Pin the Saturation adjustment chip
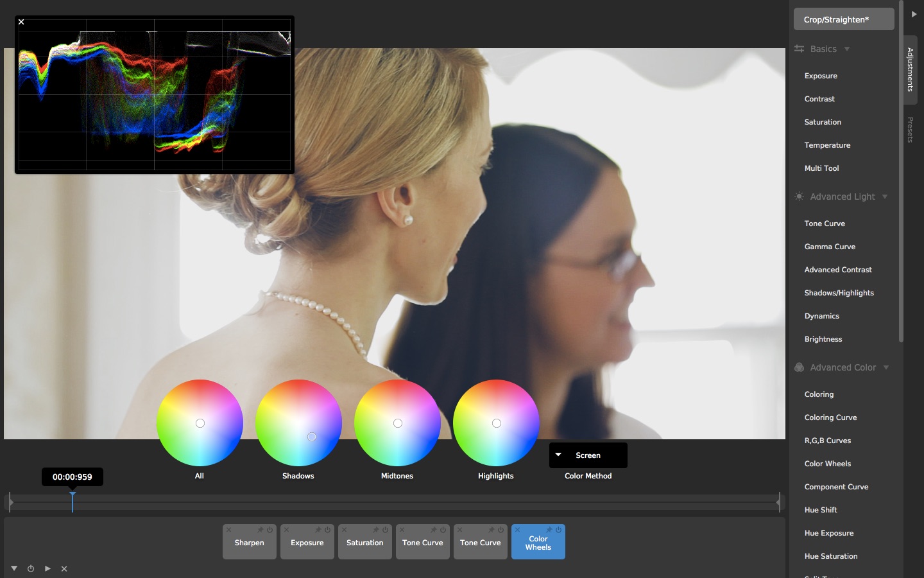This screenshot has height=578, width=924. pos(376,530)
